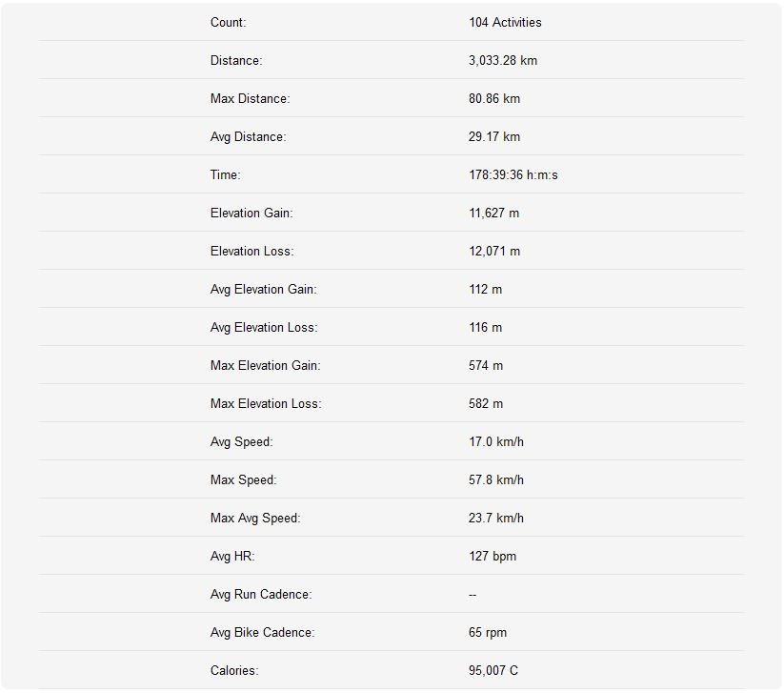Click the Count label

228,22
